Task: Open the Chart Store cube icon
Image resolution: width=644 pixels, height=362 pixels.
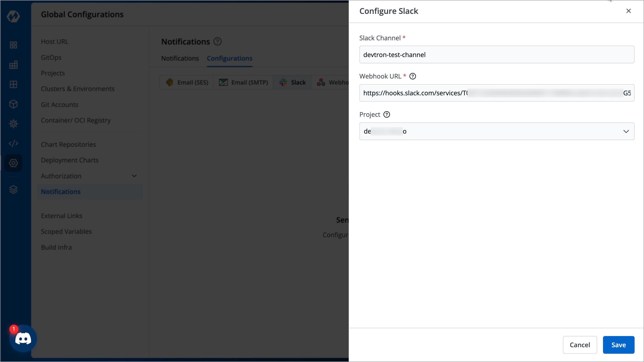Action: (13, 104)
